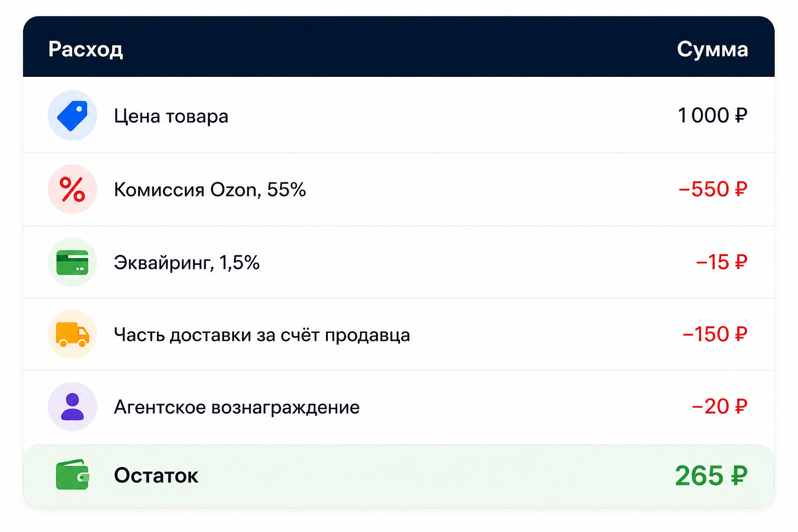Viewport: 798px width, 532px height.
Task: Select the Сумма column header
Action: click(x=712, y=49)
